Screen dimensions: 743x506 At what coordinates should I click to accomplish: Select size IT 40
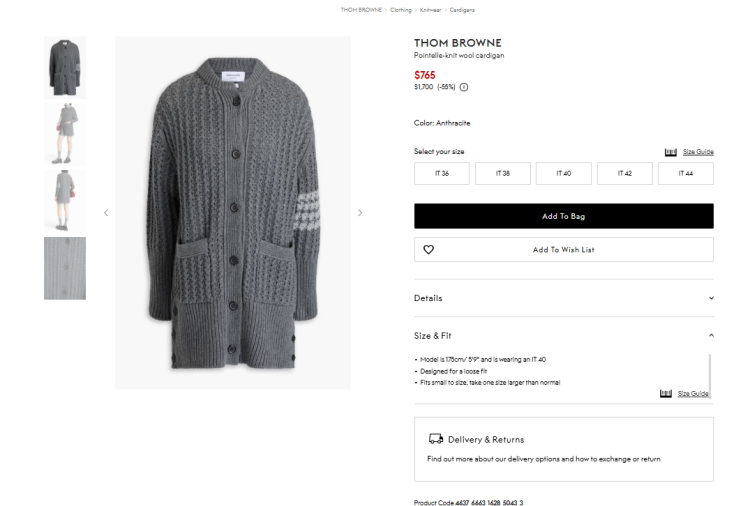point(563,173)
